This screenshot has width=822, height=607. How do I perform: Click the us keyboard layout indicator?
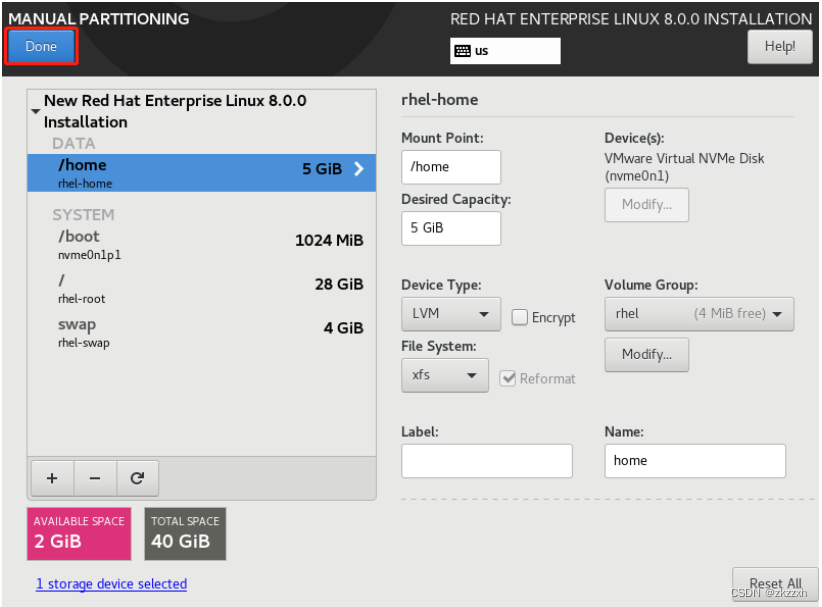point(505,51)
